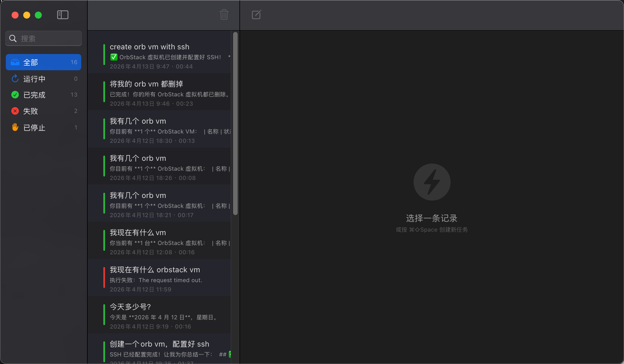Click '或按 ⌘⇧Space 创建新任务' hint

[432, 230]
